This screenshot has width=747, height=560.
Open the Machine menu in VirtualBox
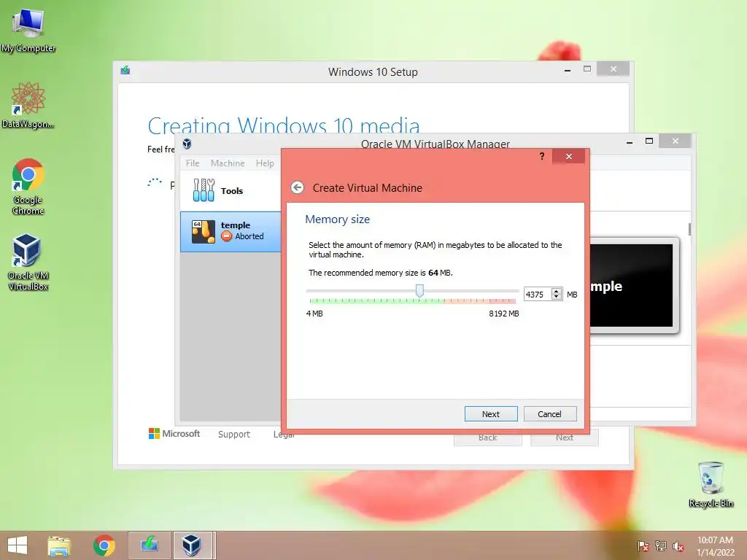228,163
